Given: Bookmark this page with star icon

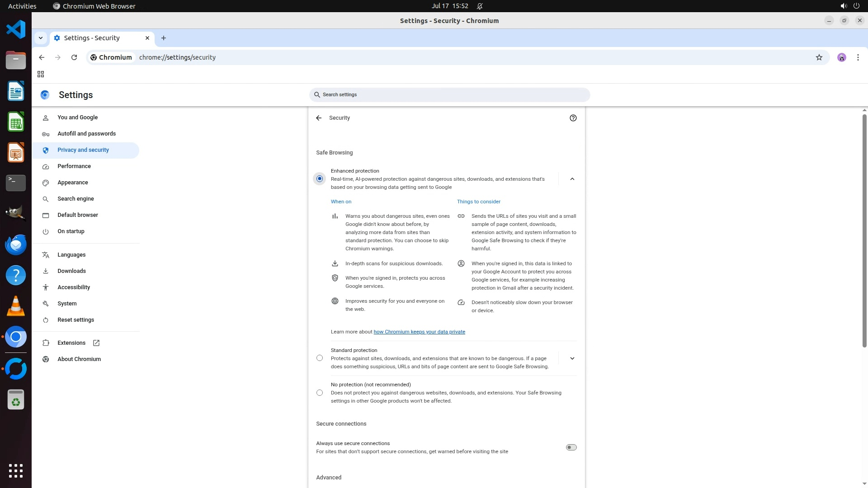Looking at the screenshot, I should point(819,57).
